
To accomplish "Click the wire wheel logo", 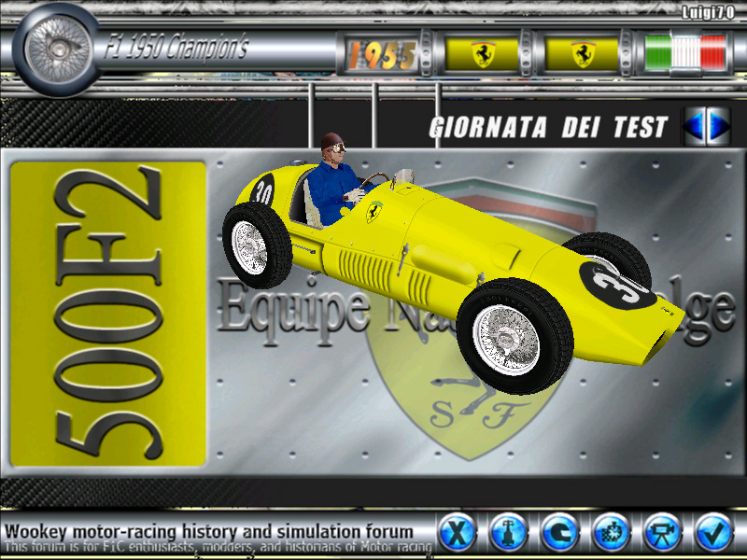I will [57, 49].
